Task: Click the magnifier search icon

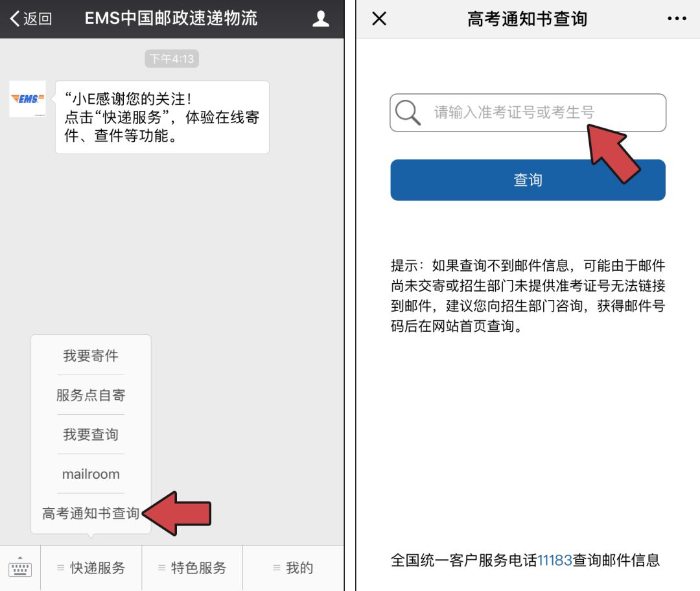Action: coord(408,113)
